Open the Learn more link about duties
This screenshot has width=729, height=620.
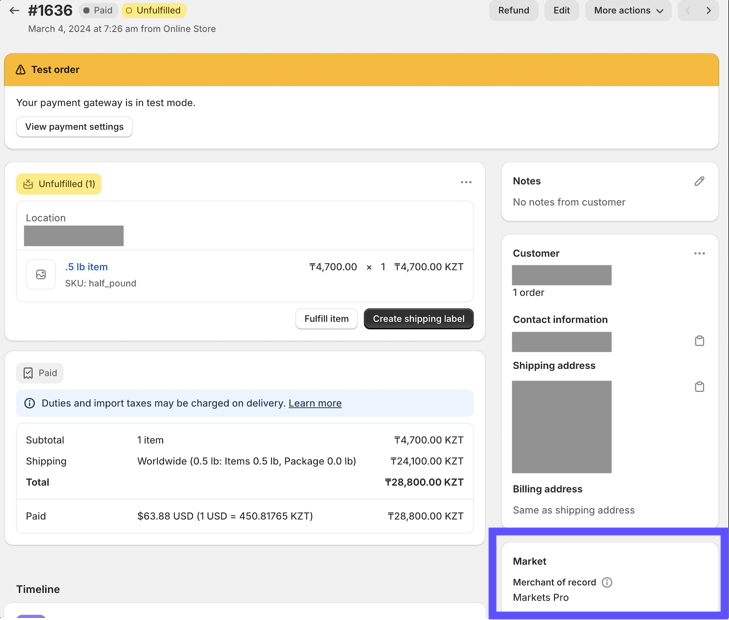click(315, 403)
